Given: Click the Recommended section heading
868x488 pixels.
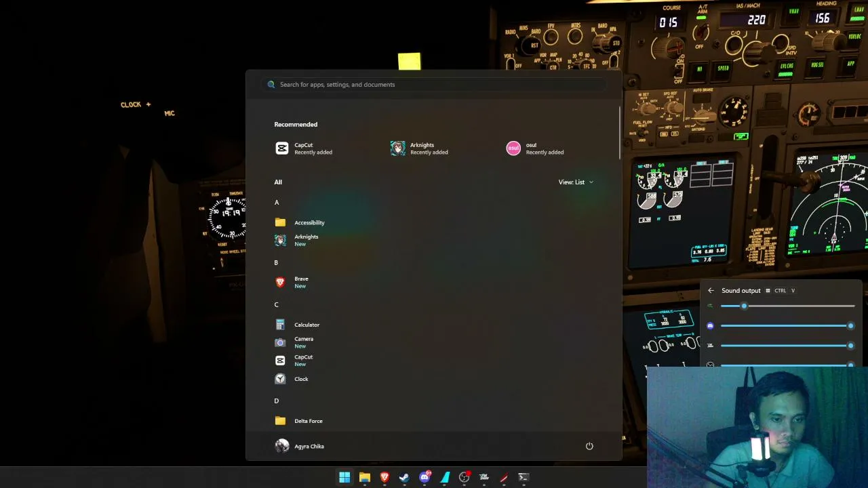Looking at the screenshot, I should (296, 125).
